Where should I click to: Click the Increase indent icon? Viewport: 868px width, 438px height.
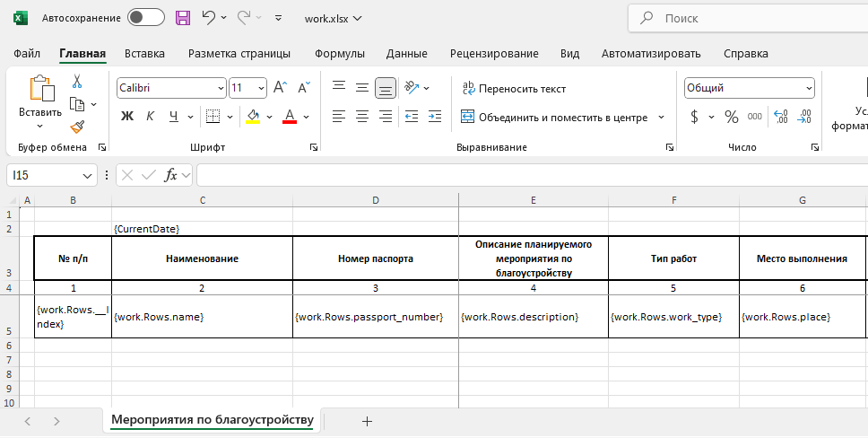tap(435, 117)
